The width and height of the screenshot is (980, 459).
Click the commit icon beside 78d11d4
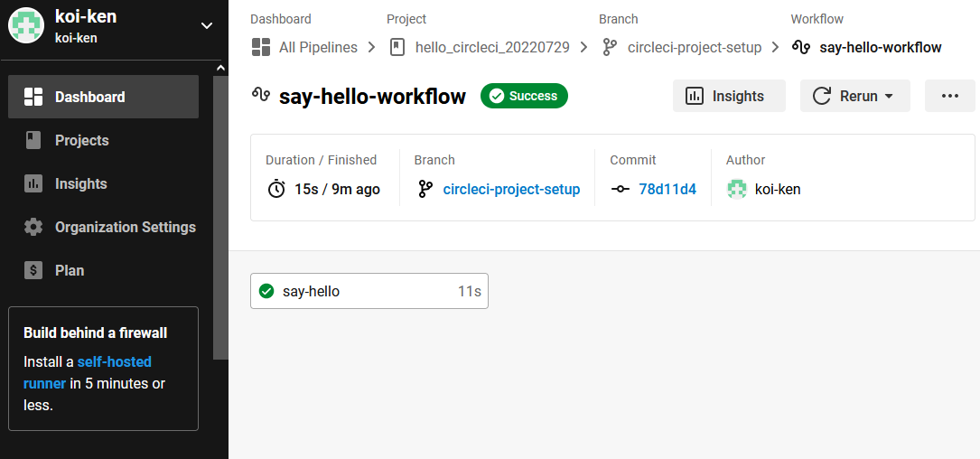620,190
